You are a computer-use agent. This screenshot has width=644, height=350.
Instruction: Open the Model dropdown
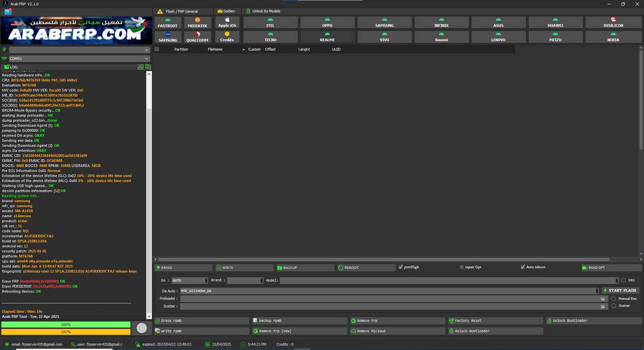click(449, 281)
